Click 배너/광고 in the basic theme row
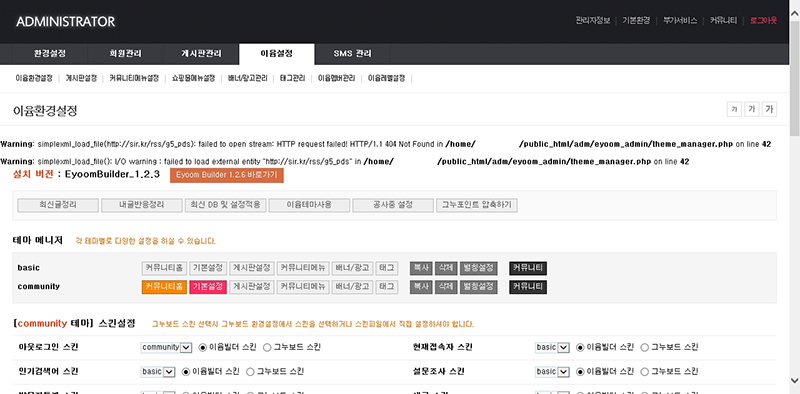This screenshot has width=800, height=394. pos(352,268)
